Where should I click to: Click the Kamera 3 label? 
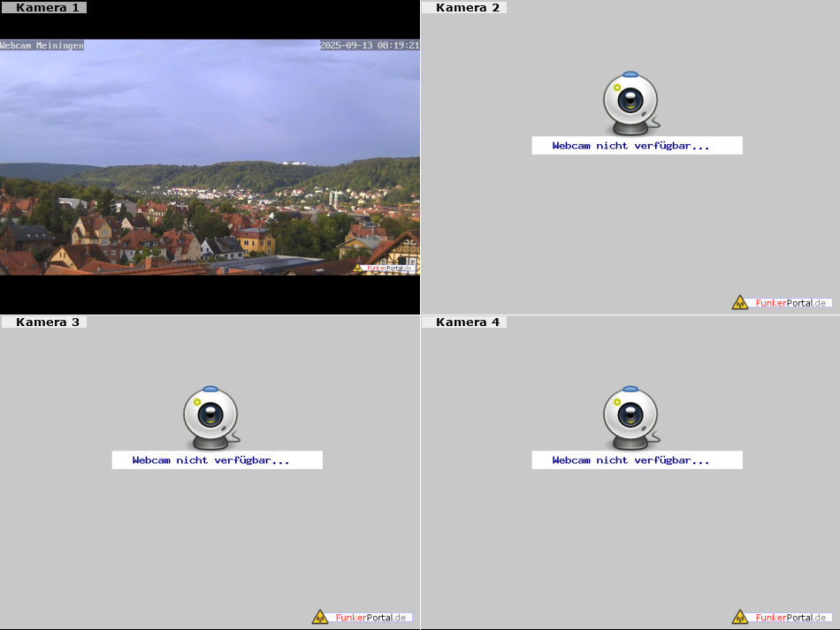pyautogui.click(x=43, y=322)
